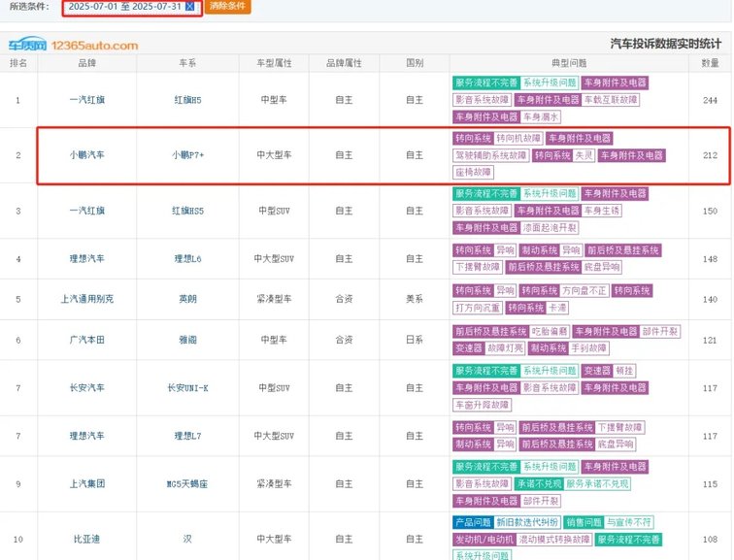Click complaint count 212
The image size is (734, 560).
(x=710, y=155)
